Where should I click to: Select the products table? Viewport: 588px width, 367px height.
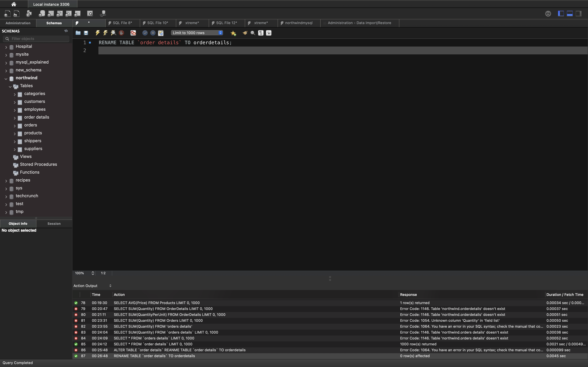(x=33, y=133)
